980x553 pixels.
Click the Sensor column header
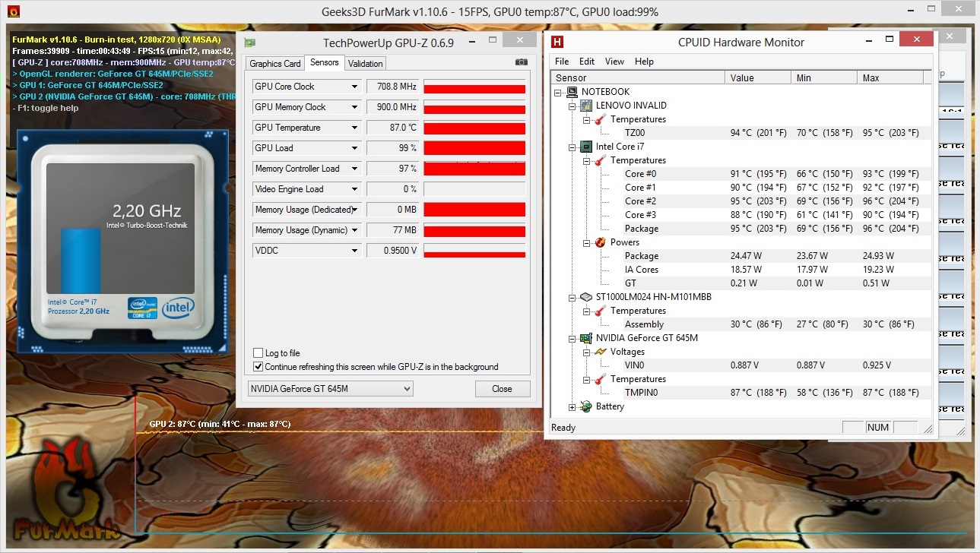pos(638,77)
